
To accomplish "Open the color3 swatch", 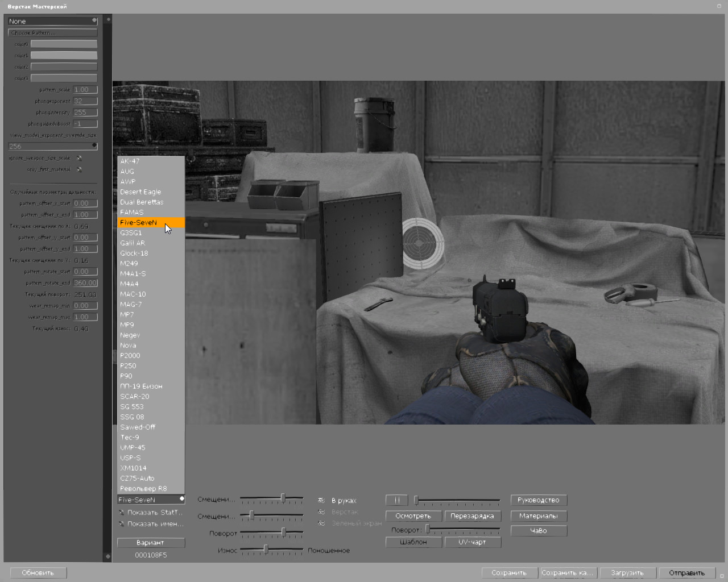I will (64, 78).
